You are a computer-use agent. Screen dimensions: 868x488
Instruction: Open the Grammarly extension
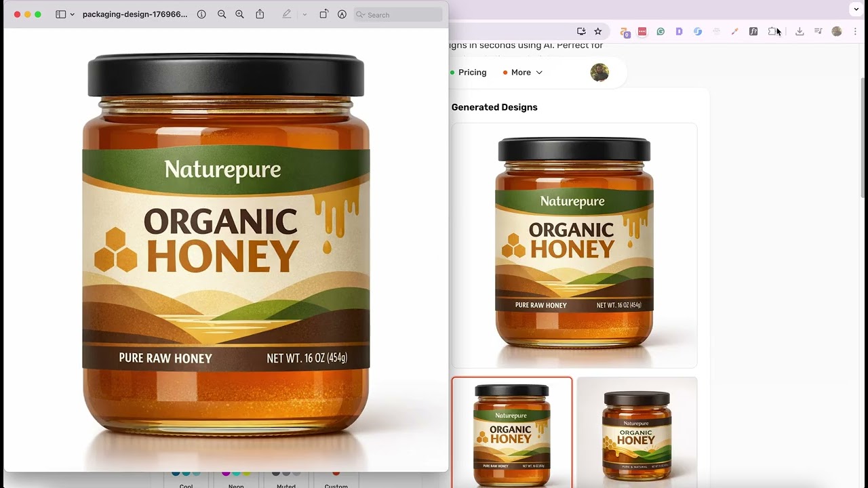[660, 31]
